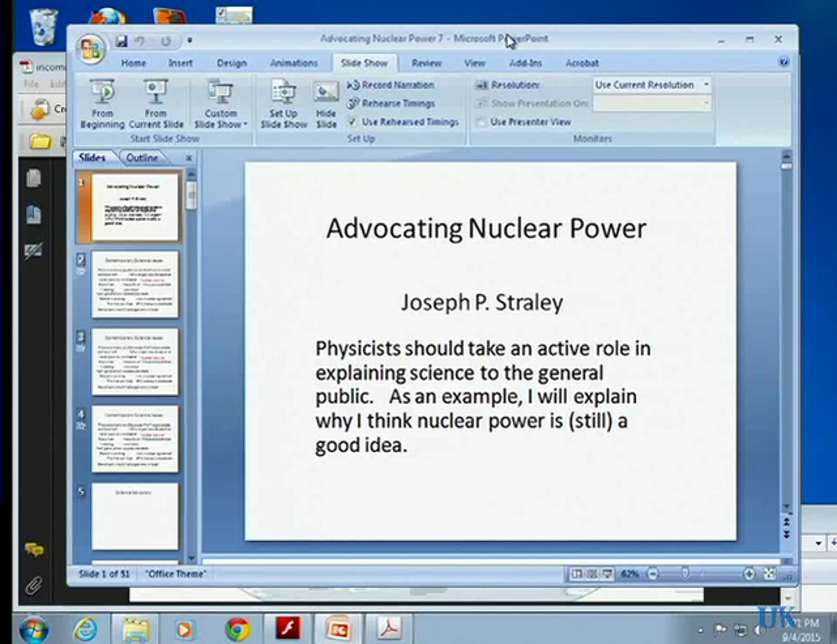Select slide 5 thumbnail
Viewport: 837px width, 644px height.
click(x=135, y=516)
